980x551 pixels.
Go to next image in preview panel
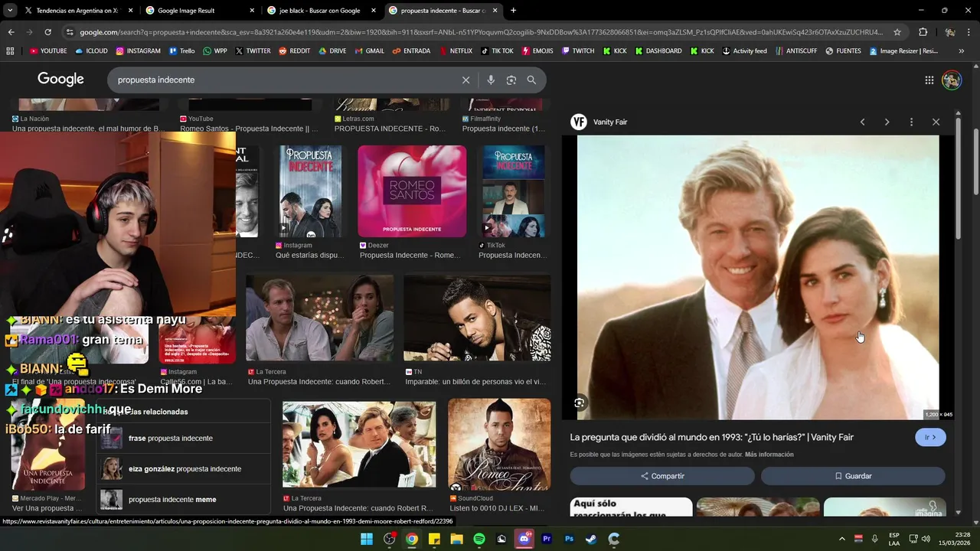point(887,122)
